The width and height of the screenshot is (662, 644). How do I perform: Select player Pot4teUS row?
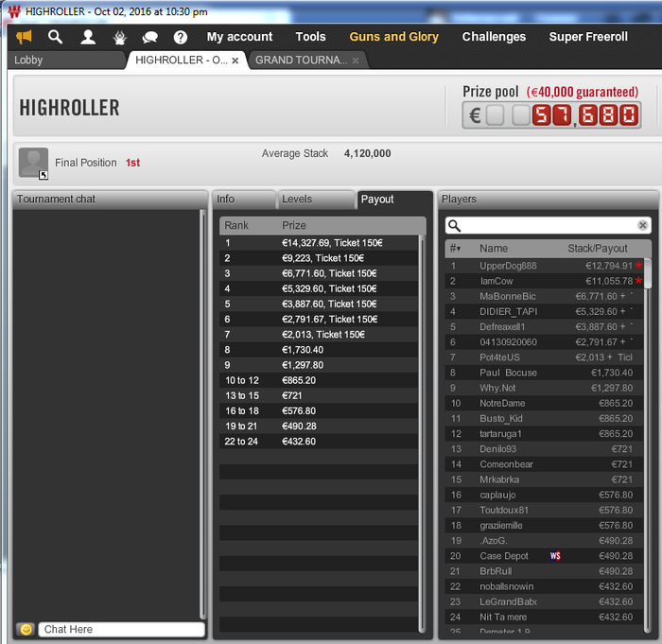pyautogui.click(x=544, y=357)
